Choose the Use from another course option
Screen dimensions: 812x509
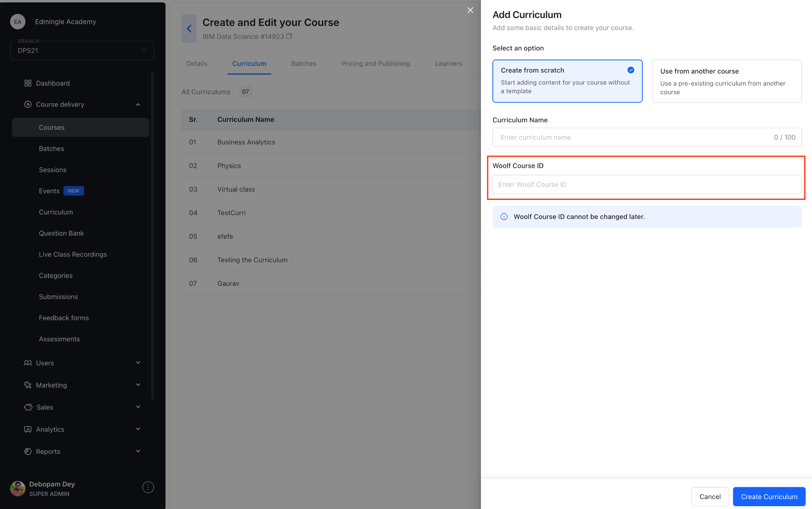coord(726,81)
